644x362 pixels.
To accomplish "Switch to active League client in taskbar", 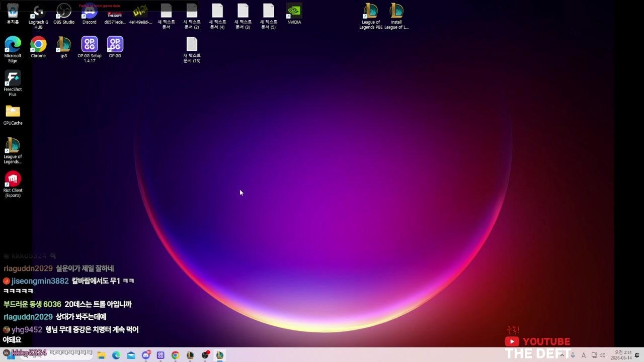I will (220, 355).
